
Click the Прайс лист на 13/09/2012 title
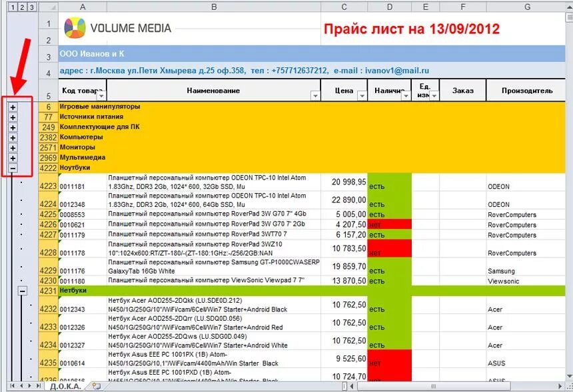412,29
